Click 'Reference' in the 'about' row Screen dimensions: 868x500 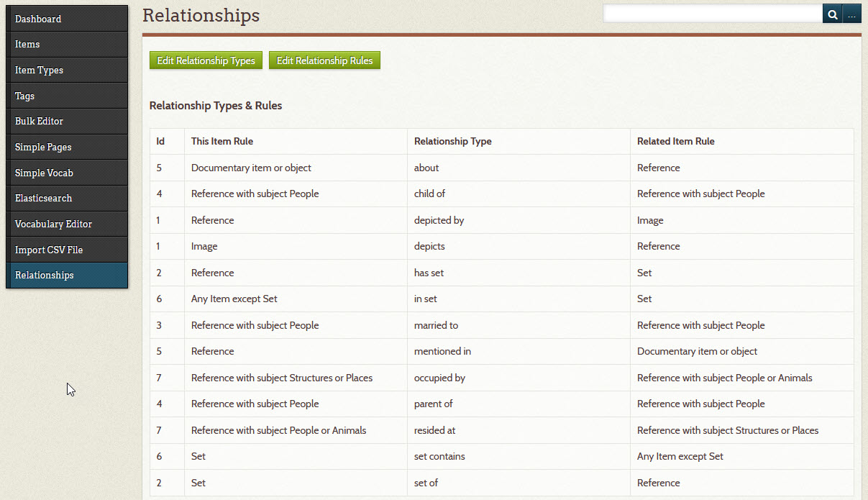pyautogui.click(x=659, y=168)
